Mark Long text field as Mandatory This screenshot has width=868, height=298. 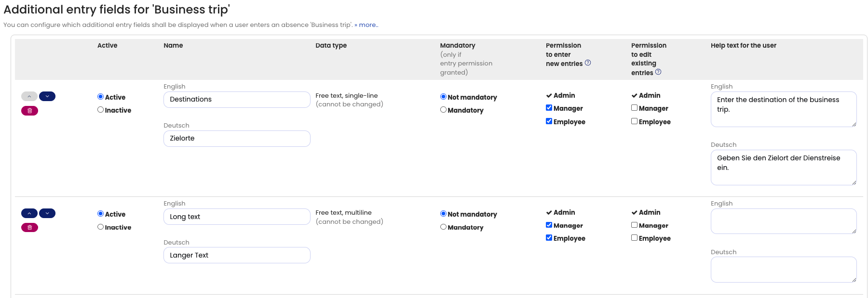click(x=443, y=227)
